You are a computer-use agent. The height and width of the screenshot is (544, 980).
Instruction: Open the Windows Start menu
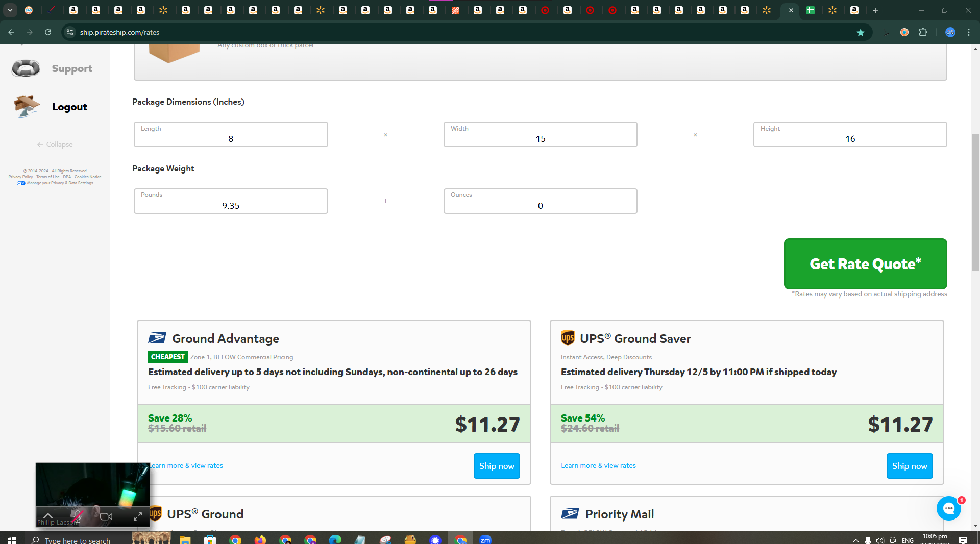[x=12, y=540]
